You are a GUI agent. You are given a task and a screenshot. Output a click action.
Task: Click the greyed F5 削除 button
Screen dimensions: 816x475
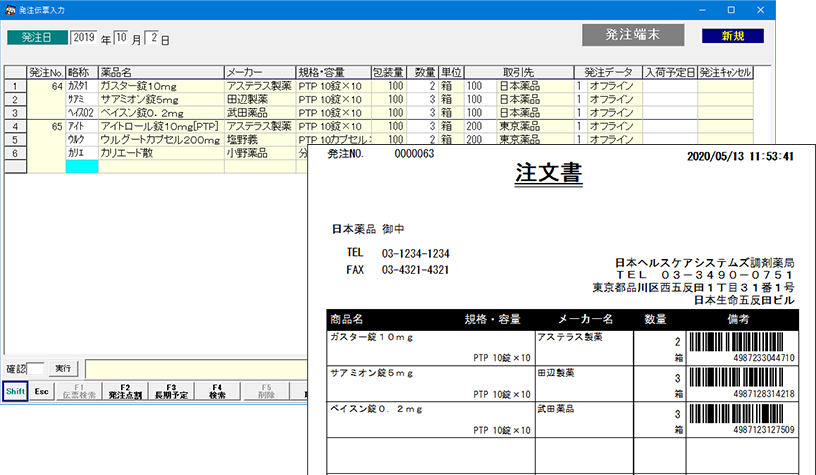coord(266,391)
